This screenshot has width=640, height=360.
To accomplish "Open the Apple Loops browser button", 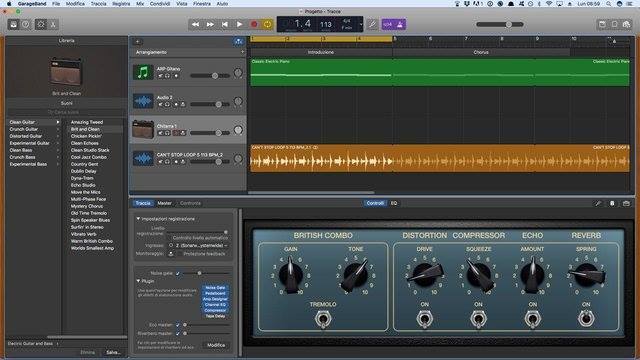I will tap(614, 24).
